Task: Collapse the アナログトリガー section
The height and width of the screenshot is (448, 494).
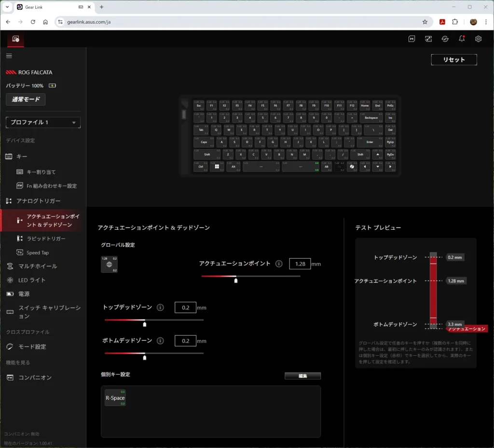Action: (39, 201)
